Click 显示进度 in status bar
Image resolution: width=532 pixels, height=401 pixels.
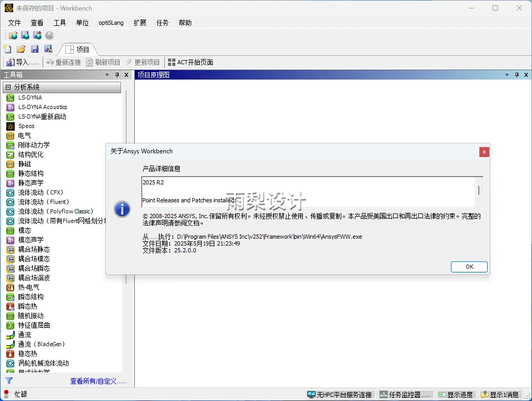[x=456, y=395]
